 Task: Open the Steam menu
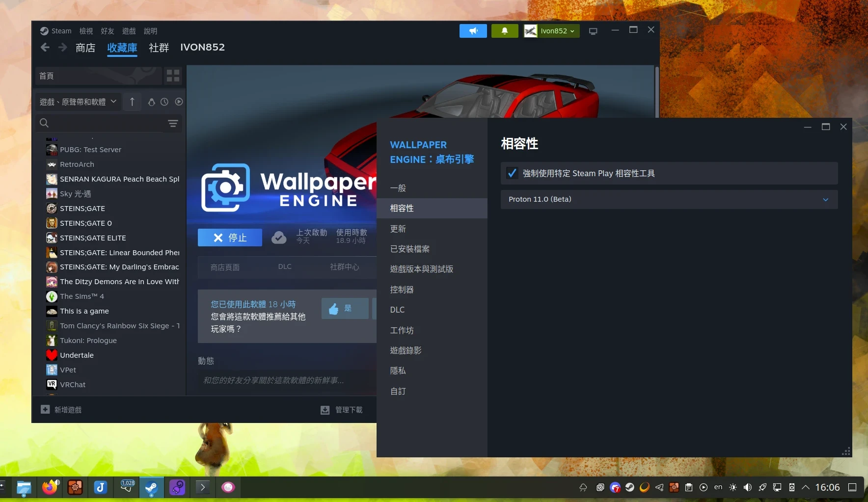(56, 31)
